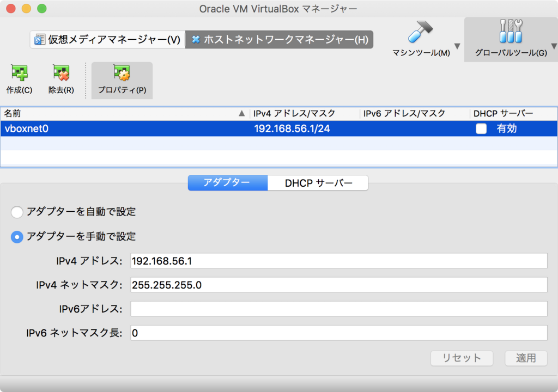Click the IPv4 netmask input field
This screenshot has width=558, height=392.
[x=339, y=285]
